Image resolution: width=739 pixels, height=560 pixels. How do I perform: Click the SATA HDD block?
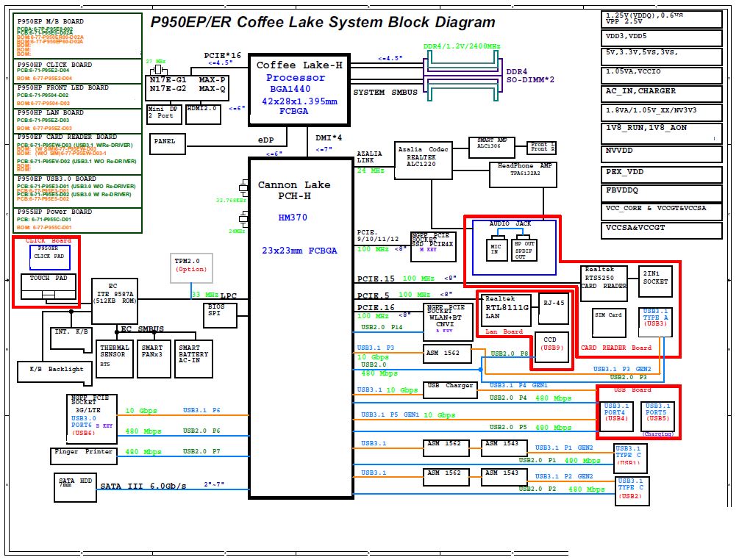pos(76,487)
